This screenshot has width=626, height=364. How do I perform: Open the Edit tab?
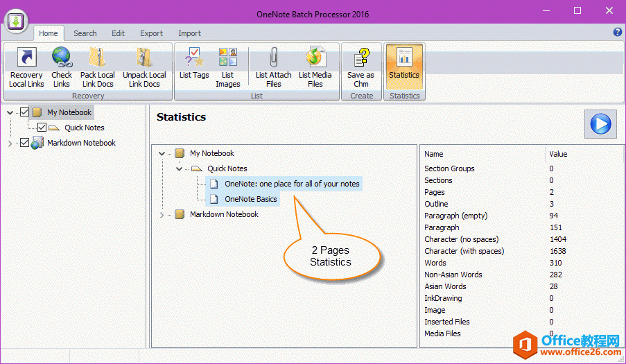tap(118, 33)
